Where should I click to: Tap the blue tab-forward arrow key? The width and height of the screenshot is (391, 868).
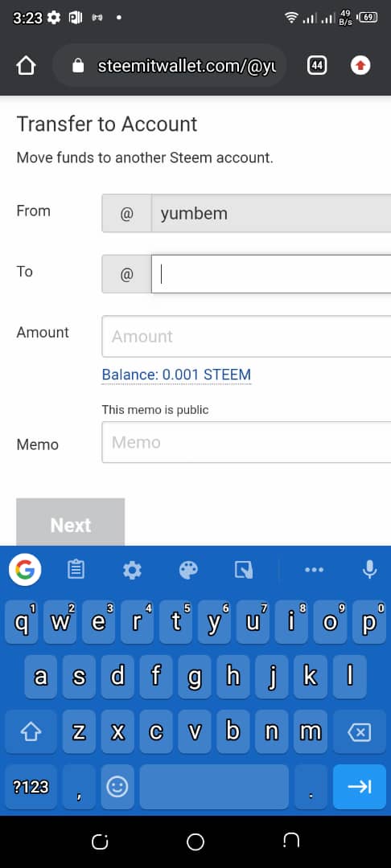[359, 787]
